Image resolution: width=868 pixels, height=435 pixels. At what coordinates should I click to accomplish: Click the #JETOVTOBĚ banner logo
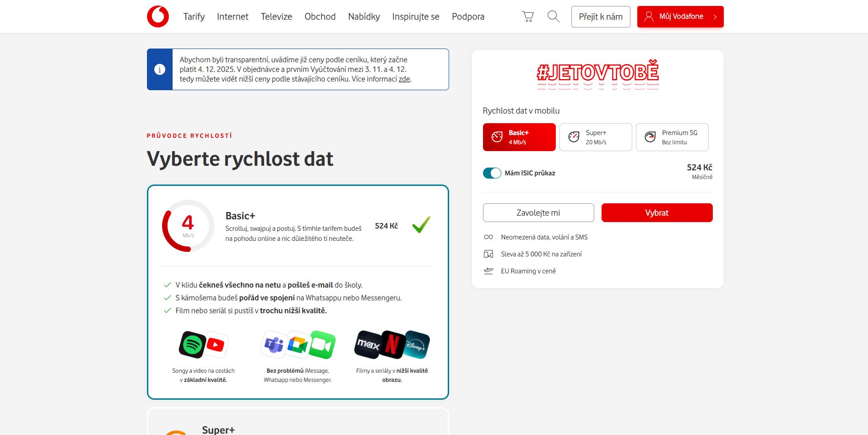598,74
